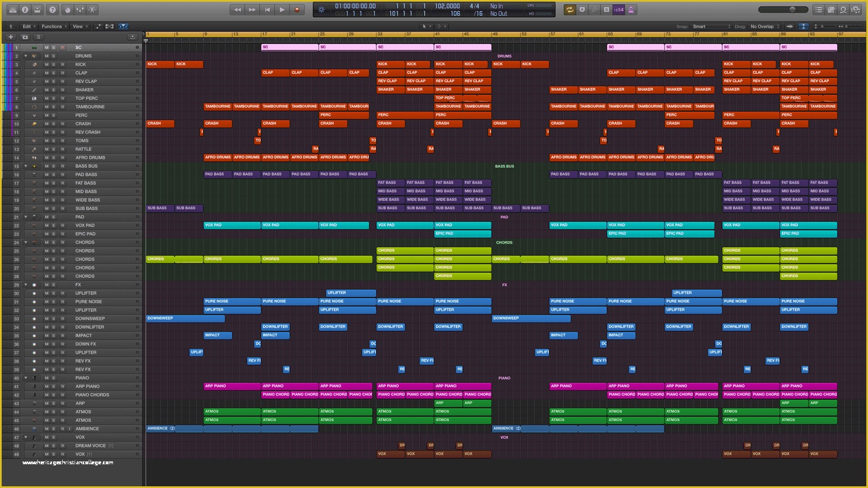Screen dimensions: 868x488
Task: Collapse the BASS BUS track stack
Action: click(25, 166)
